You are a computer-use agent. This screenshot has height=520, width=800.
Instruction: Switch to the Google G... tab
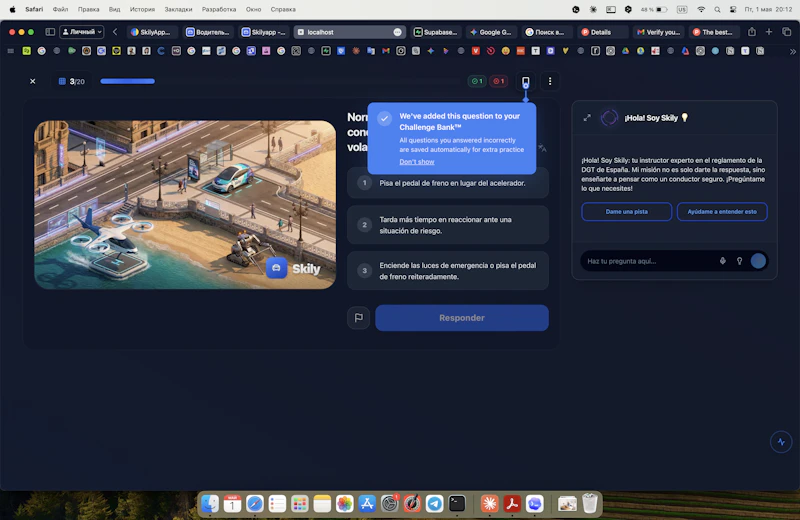pyautogui.click(x=491, y=32)
